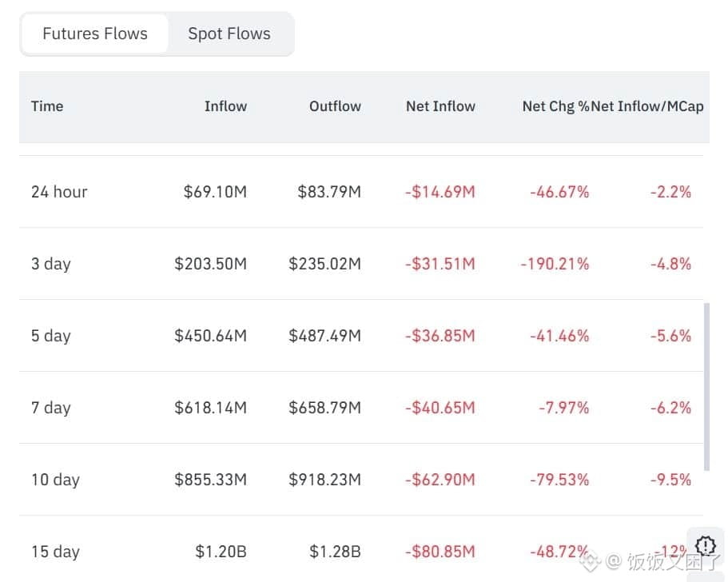Select the 3 day row label

pos(51,264)
